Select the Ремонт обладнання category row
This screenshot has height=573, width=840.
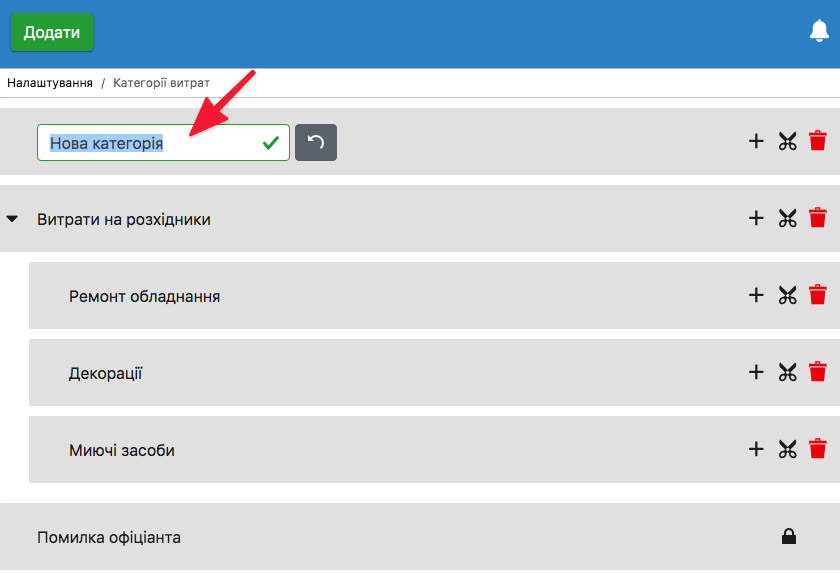(145, 296)
